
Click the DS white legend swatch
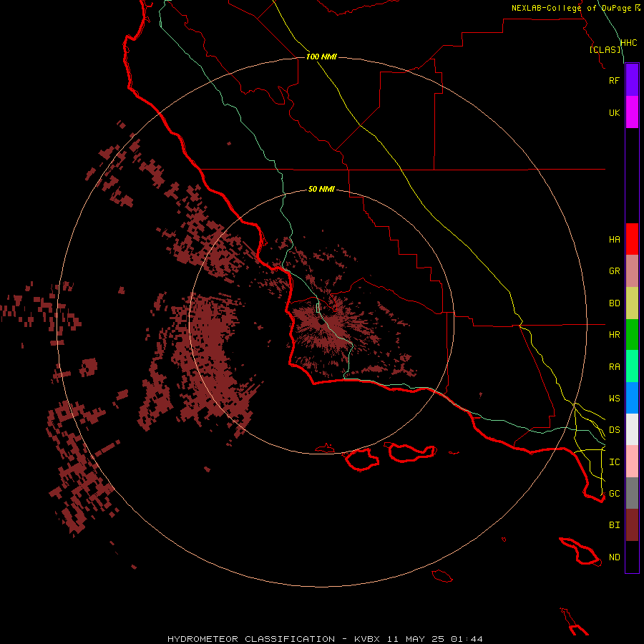point(632,429)
